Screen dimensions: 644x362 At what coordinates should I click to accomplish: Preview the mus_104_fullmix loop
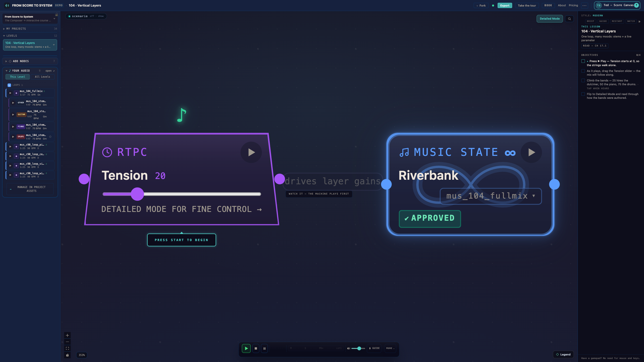coord(10,93)
